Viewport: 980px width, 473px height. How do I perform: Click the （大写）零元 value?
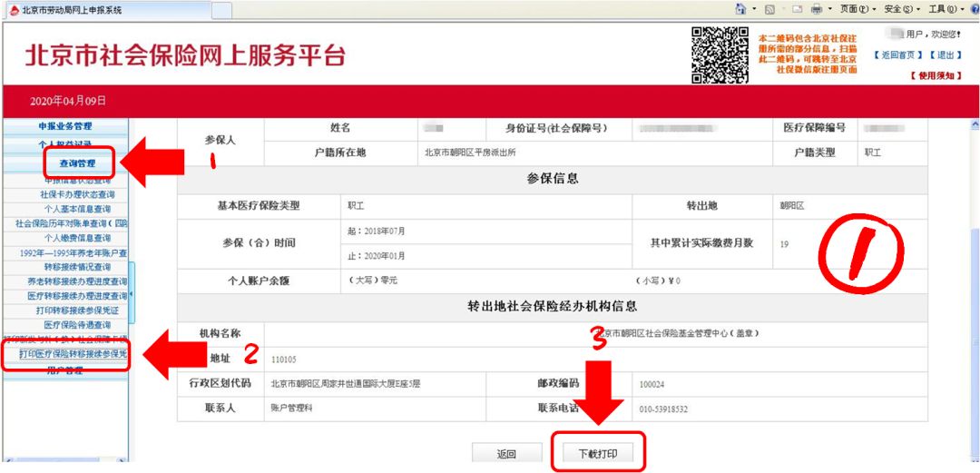373,281
